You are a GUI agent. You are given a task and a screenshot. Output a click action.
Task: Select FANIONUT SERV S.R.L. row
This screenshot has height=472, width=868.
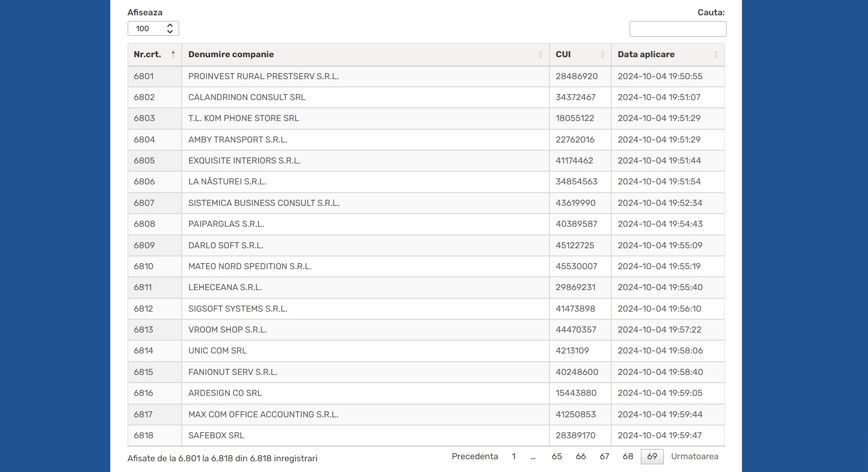426,372
